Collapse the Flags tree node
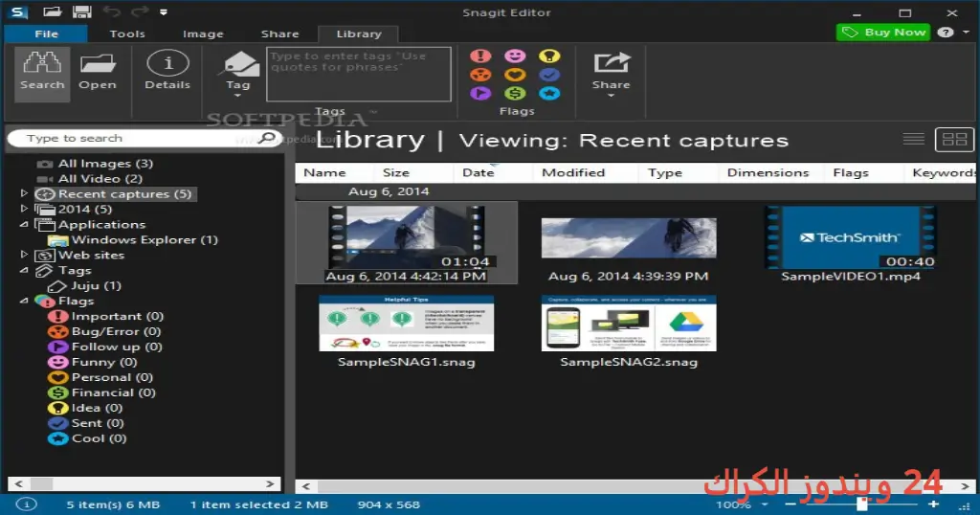This screenshot has width=980, height=515. [24, 301]
